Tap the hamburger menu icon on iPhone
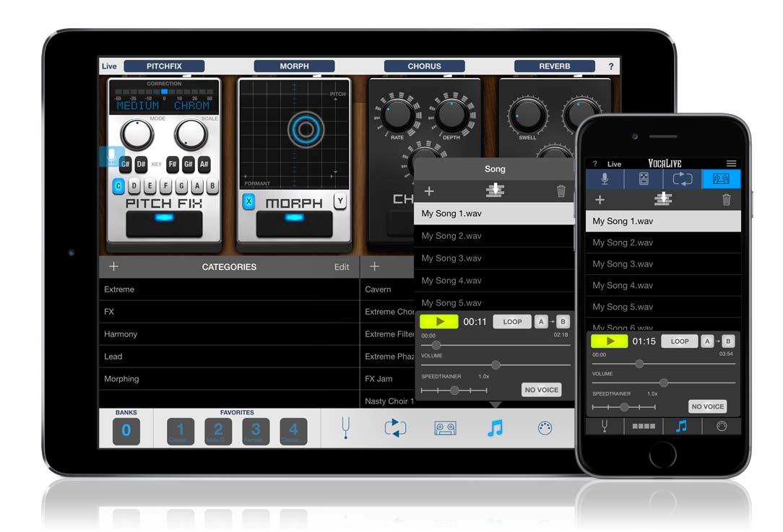783x532 pixels. click(x=731, y=164)
